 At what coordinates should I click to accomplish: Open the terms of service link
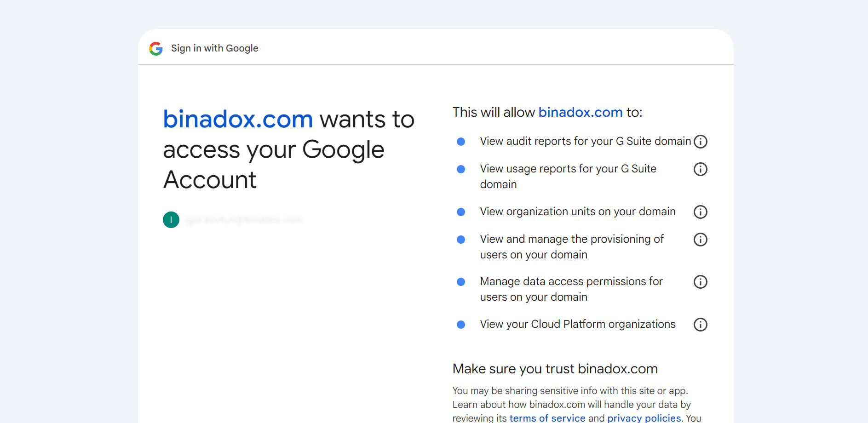tap(547, 418)
